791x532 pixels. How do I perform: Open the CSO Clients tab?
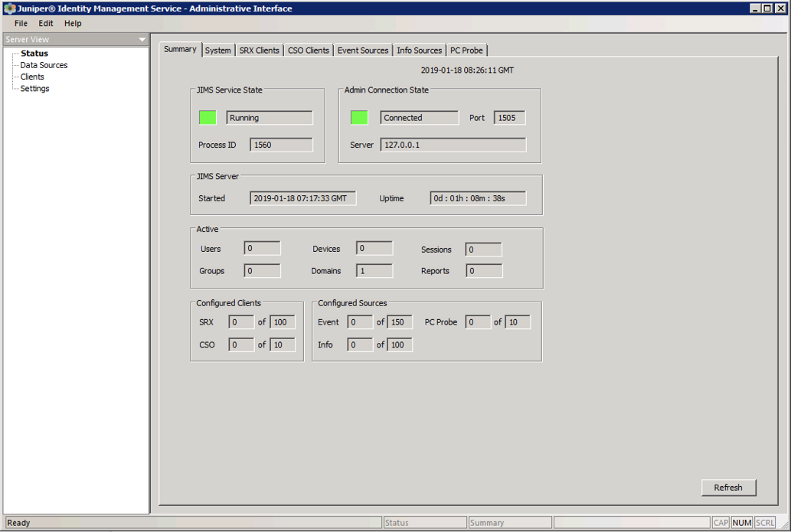pyautogui.click(x=309, y=51)
